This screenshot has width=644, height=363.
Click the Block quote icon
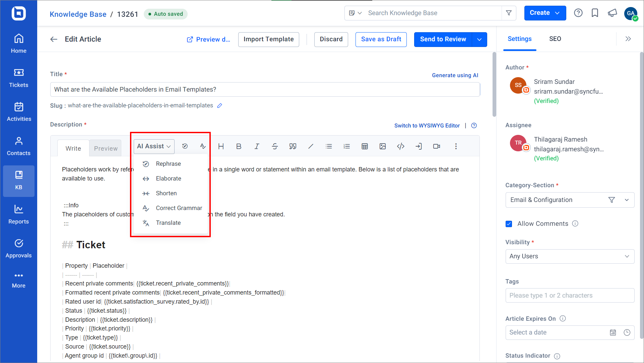tap(293, 147)
